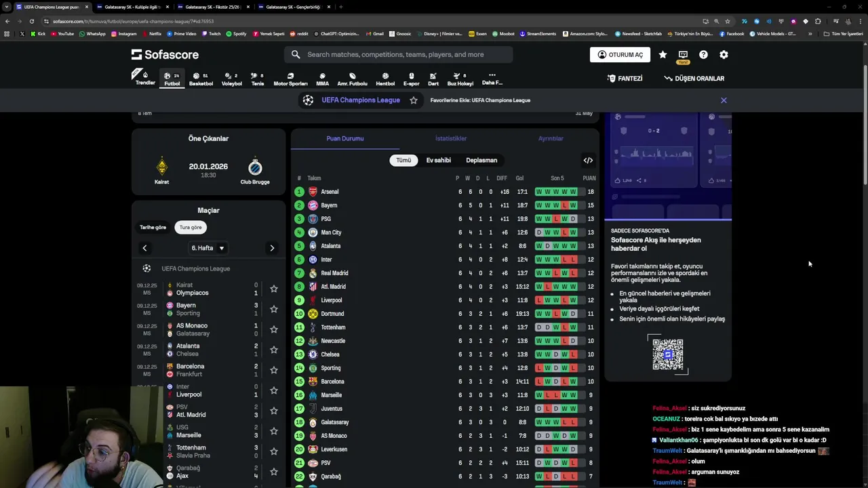
Task: Star the Bayern vs Sporting match
Action: click(273, 309)
